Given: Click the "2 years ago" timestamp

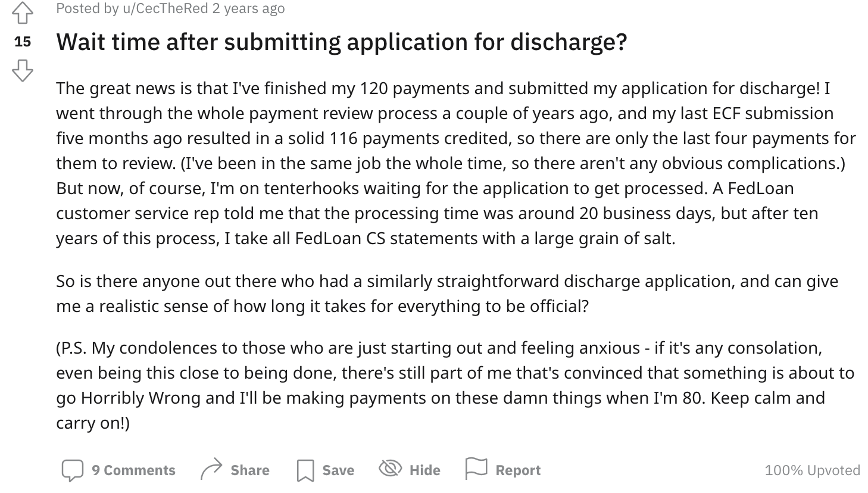Looking at the screenshot, I should pos(248,8).
